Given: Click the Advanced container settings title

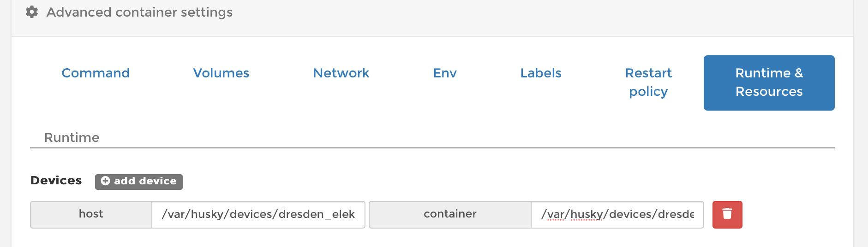Looking at the screenshot, I should (139, 12).
